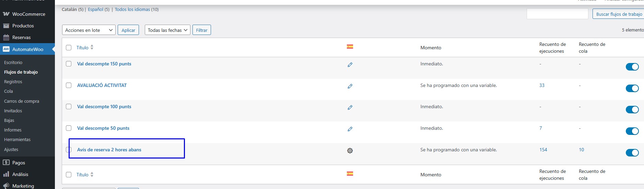Check the box next to AVALUACIÓ ACTIVITAT
The height and width of the screenshot is (189, 644).
pos(69,85)
